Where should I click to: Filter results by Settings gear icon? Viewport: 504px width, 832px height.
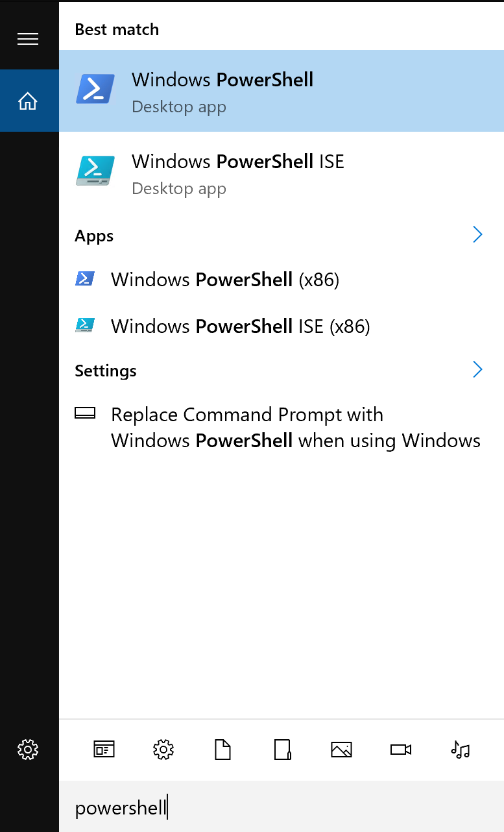coord(163,750)
